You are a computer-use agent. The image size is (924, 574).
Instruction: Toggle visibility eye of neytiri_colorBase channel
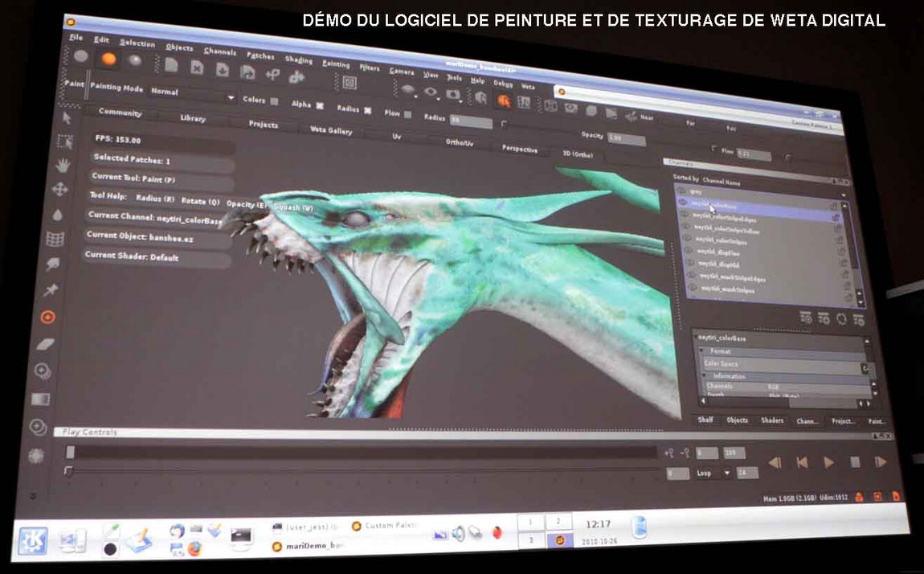point(684,203)
